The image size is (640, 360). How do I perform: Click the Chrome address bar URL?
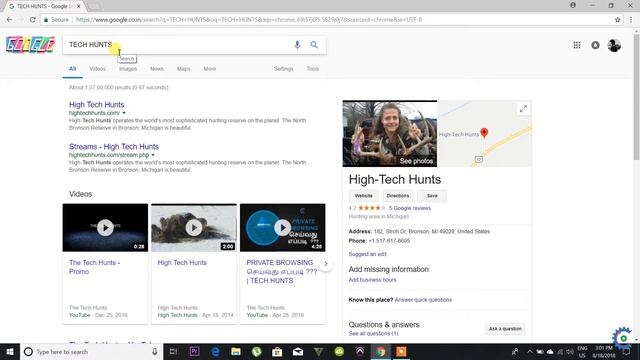[x=249, y=20]
